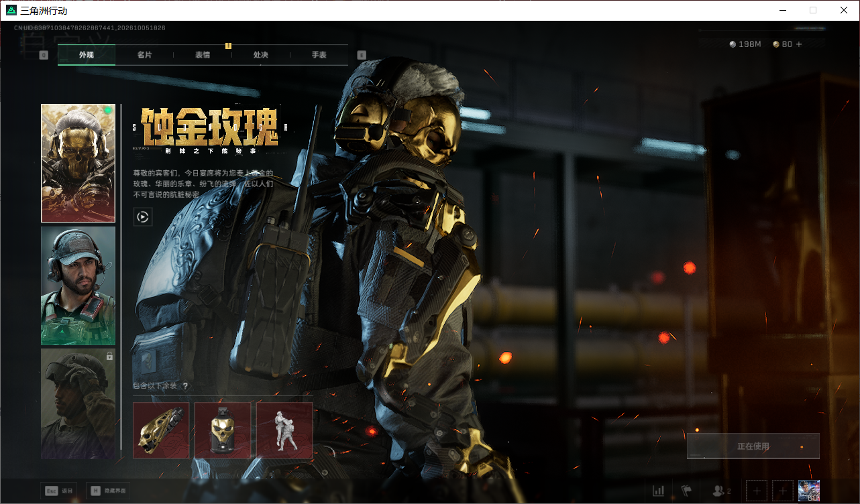Viewport: 860px width, 504px height.
Task: Click the CN UID text at top left
Action: coord(90,28)
